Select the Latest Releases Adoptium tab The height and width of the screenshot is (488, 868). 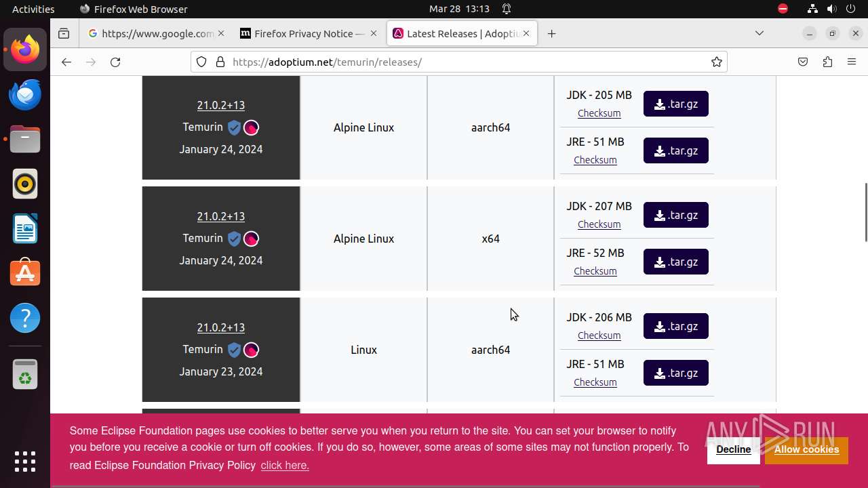click(462, 33)
